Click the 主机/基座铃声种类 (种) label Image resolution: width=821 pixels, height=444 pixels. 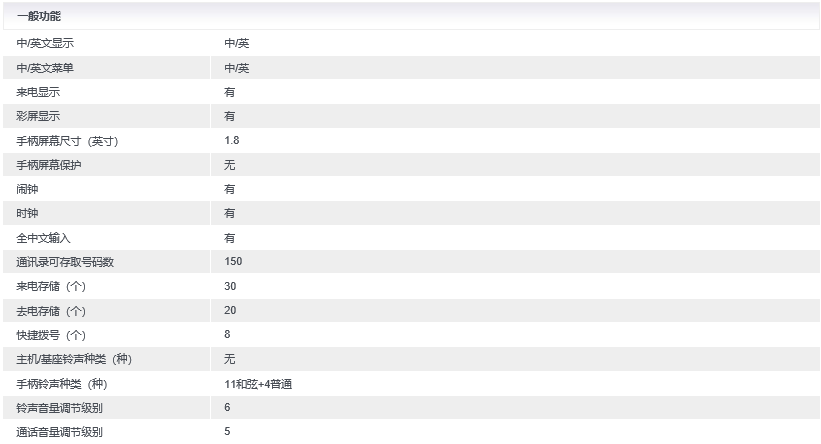coord(74,359)
